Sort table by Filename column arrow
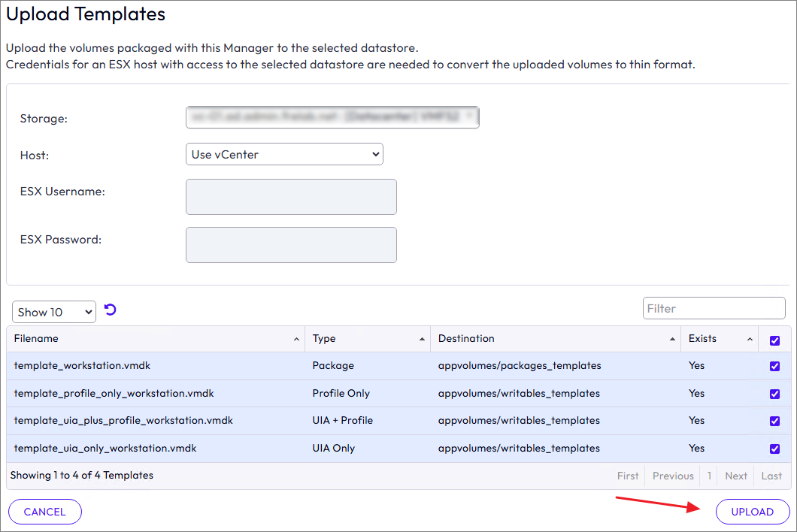This screenshot has width=797, height=532. pos(296,340)
